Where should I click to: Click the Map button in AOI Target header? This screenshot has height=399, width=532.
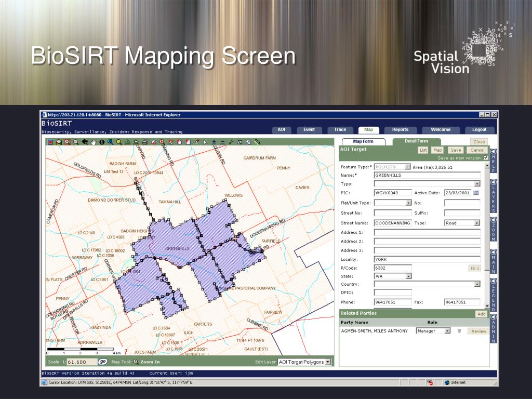437,150
